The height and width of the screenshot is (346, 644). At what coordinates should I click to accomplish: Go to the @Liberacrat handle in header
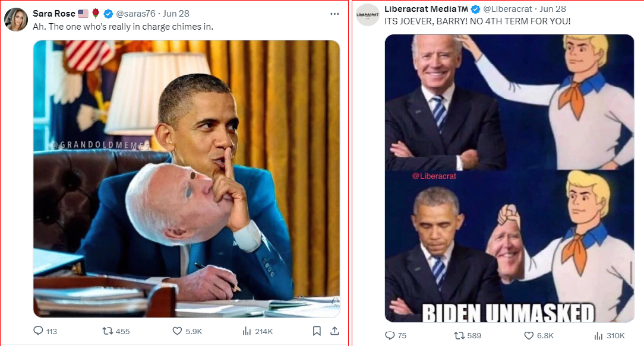[507, 9]
